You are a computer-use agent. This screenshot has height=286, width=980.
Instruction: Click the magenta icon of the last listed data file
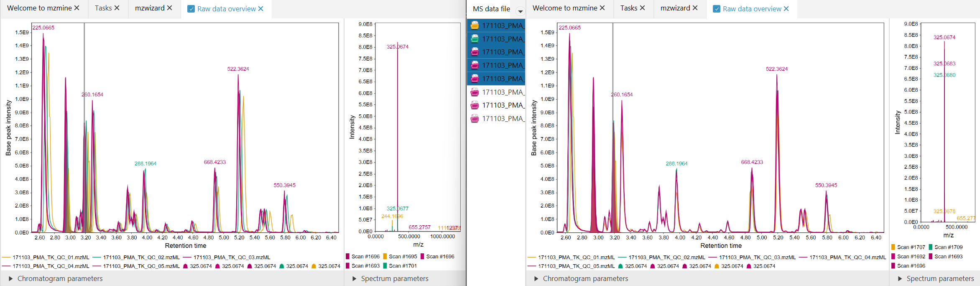tap(475, 119)
